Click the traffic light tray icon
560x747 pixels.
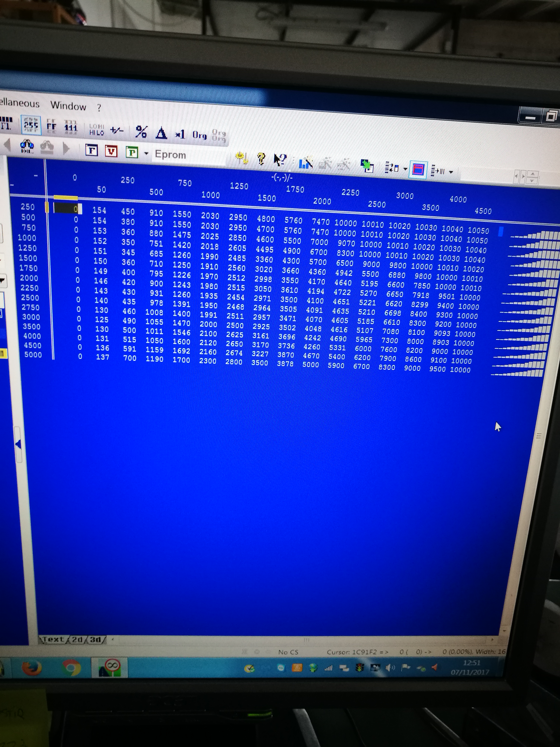pyautogui.click(x=359, y=668)
